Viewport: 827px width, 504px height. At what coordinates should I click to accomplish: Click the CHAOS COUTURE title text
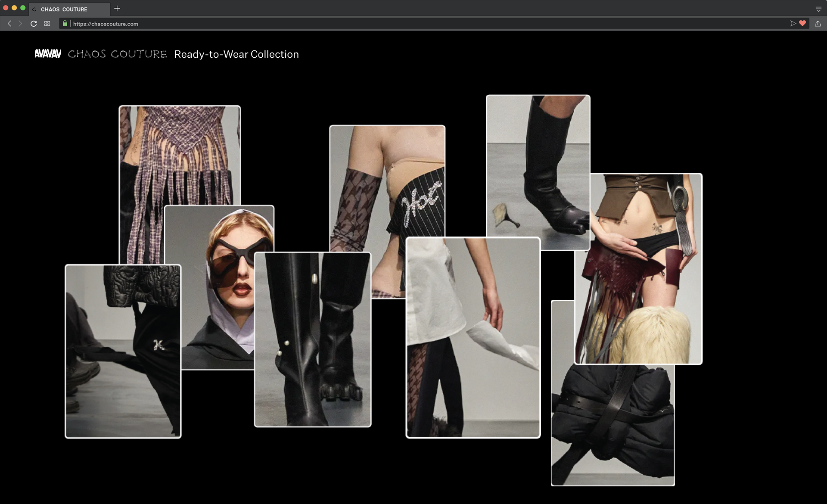(117, 54)
